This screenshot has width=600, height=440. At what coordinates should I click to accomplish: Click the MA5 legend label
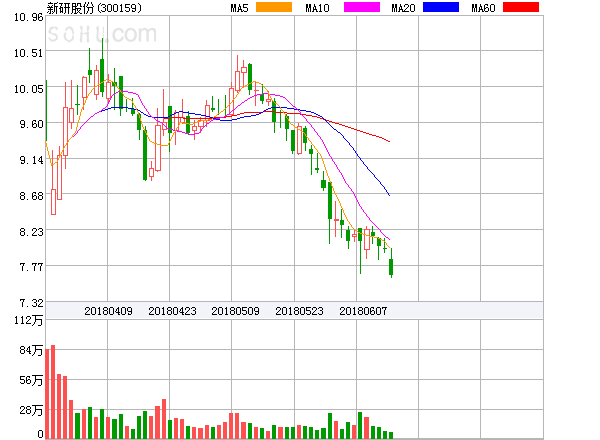point(239,8)
